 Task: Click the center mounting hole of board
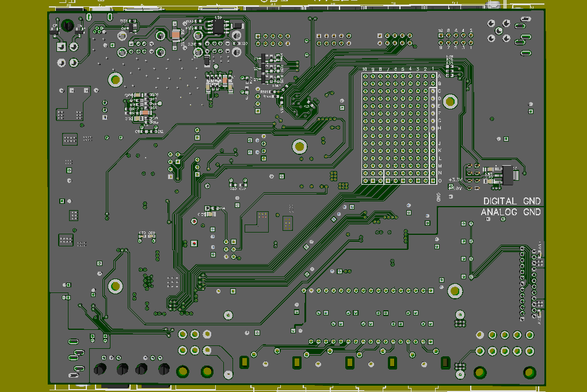tap(299, 146)
